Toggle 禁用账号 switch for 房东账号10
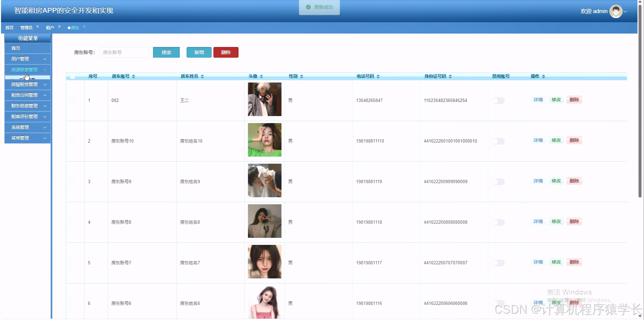The width and height of the screenshot is (644, 320). 498,141
